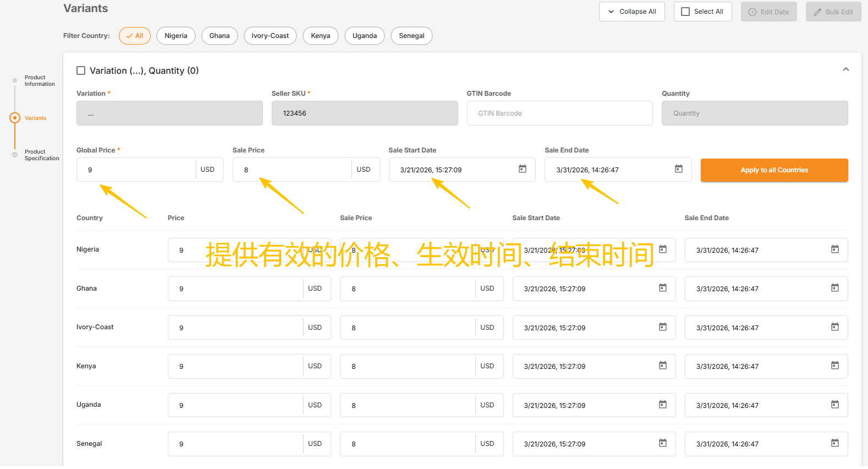Collapse the variation panel with chevron
Image resolution: width=868 pixels, height=469 pixels.
coord(845,69)
